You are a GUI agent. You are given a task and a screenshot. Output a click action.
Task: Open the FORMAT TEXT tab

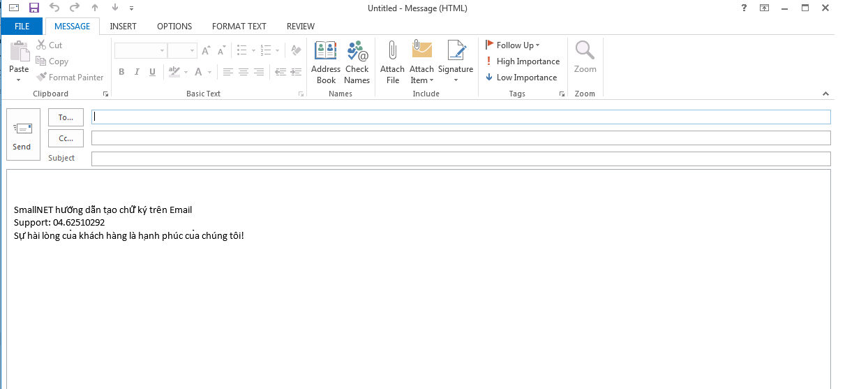click(239, 27)
